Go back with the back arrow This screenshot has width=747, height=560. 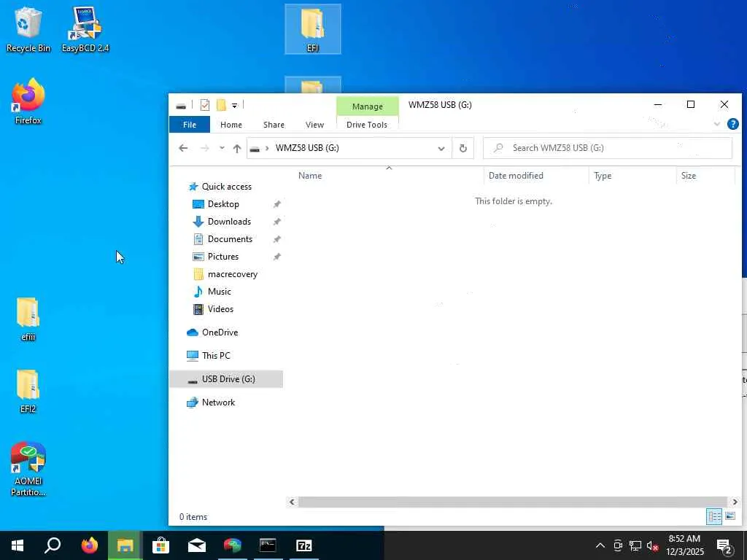click(183, 148)
